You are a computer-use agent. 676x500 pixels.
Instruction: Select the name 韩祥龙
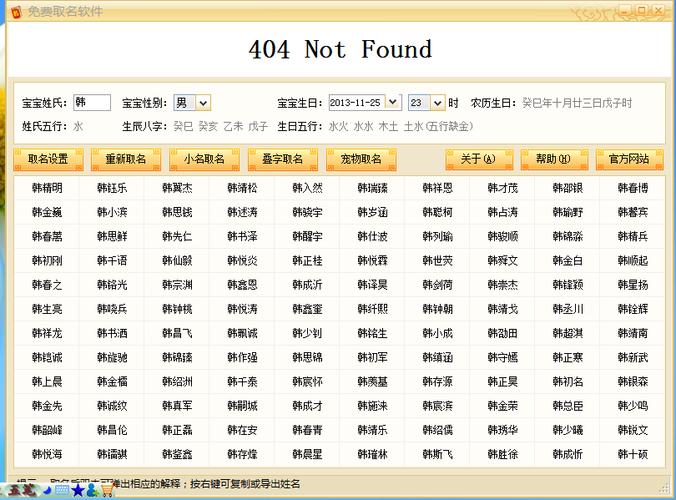click(x=47, y=333)
